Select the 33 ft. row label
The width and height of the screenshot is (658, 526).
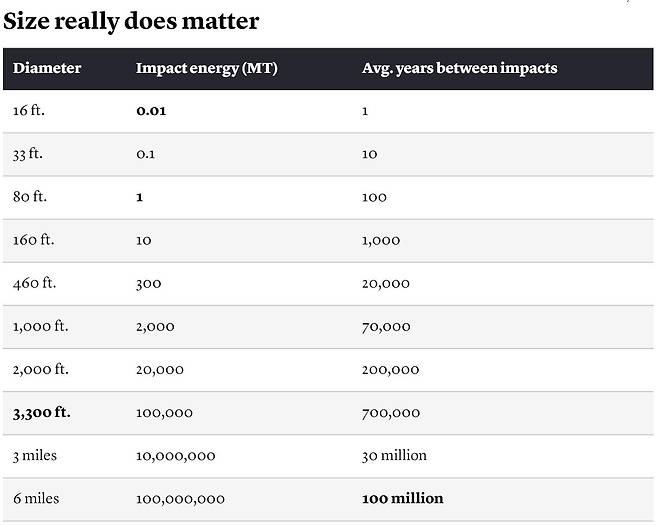(28, 154)
